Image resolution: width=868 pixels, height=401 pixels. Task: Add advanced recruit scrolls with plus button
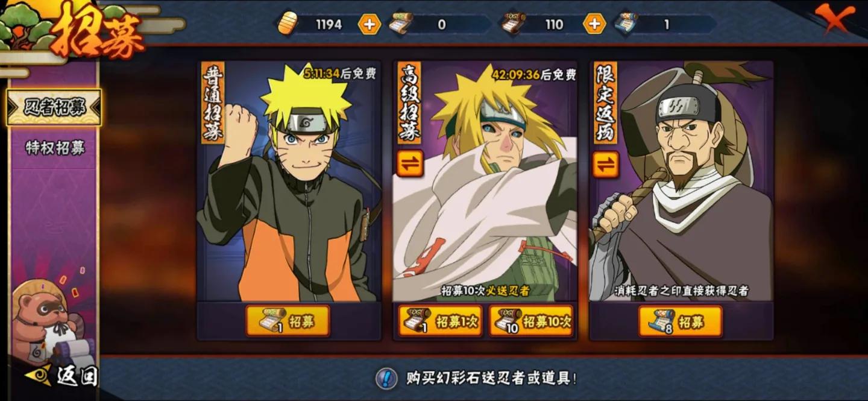(x=594, y=24)
